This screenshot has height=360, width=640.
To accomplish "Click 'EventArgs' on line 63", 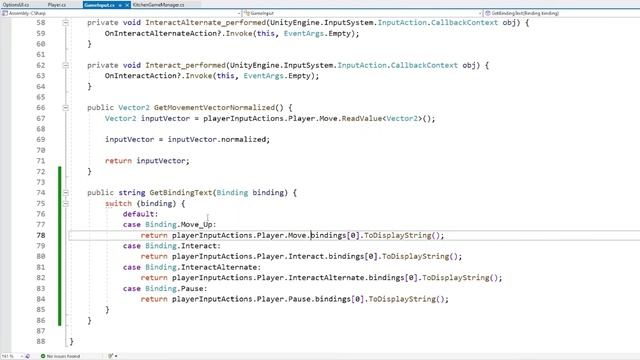I will tap(263, 76).
